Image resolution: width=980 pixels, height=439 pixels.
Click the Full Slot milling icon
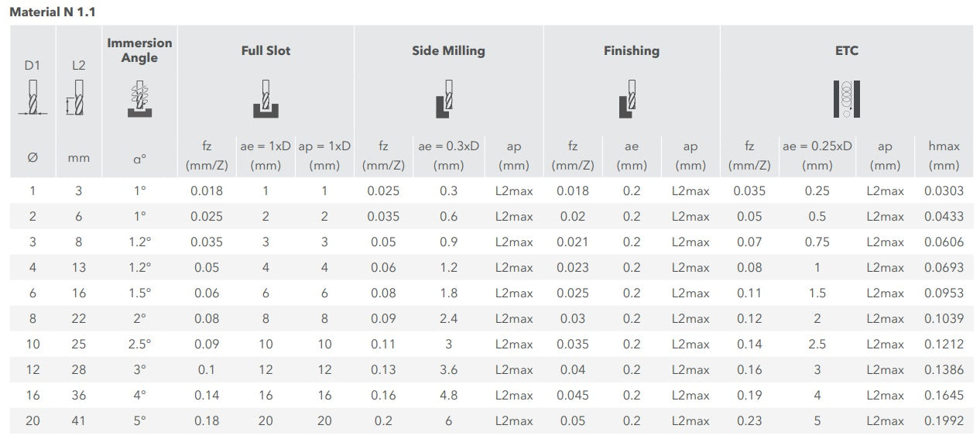265,98
